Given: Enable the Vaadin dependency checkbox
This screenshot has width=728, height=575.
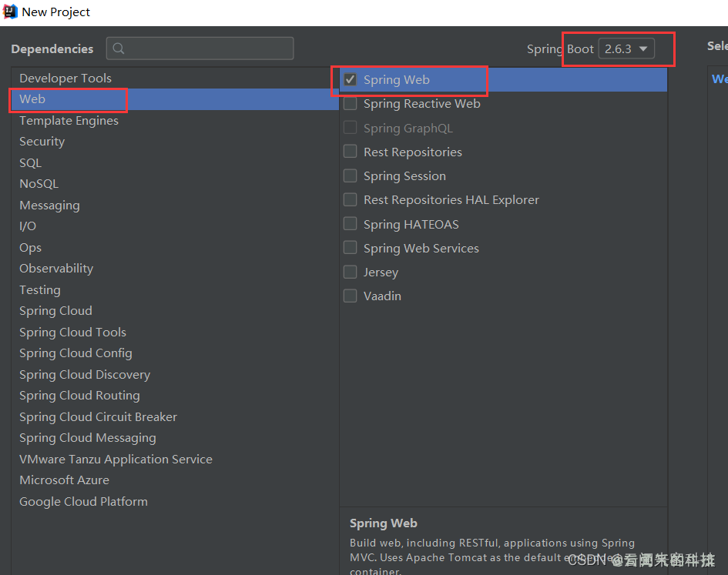Looking at the screenshot, I should pos(351,296).
